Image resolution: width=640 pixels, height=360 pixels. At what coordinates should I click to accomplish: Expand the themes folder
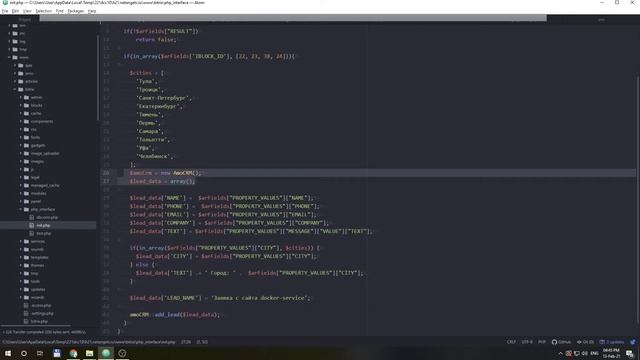point(21,265)
